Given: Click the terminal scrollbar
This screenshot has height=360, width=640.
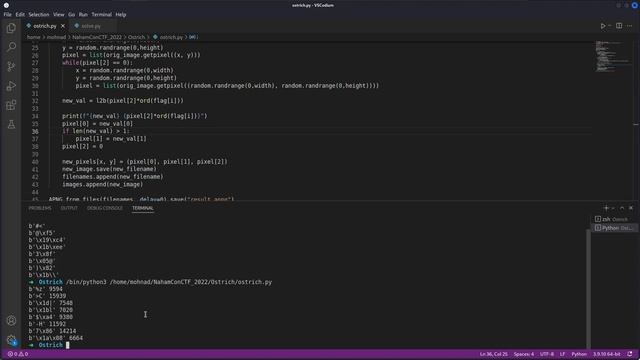Looking at the screenshot, I should 588,288.
